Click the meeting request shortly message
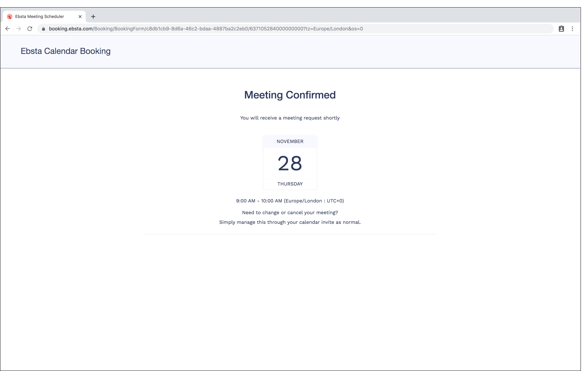Screen dimensions: 588x371 290,118
